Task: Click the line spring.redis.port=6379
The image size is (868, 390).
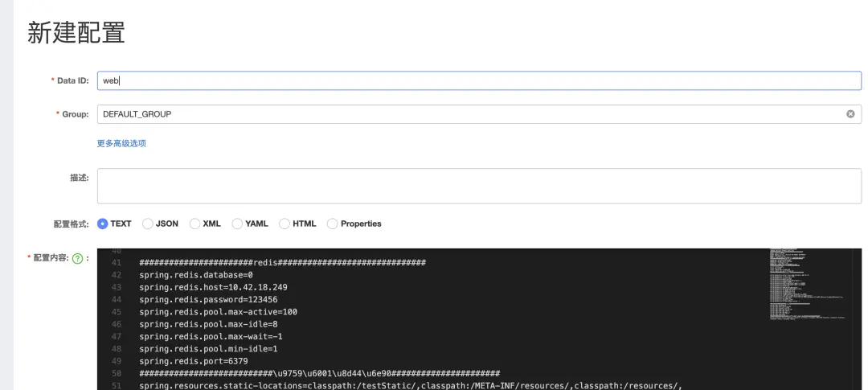Action: [194, 361]
